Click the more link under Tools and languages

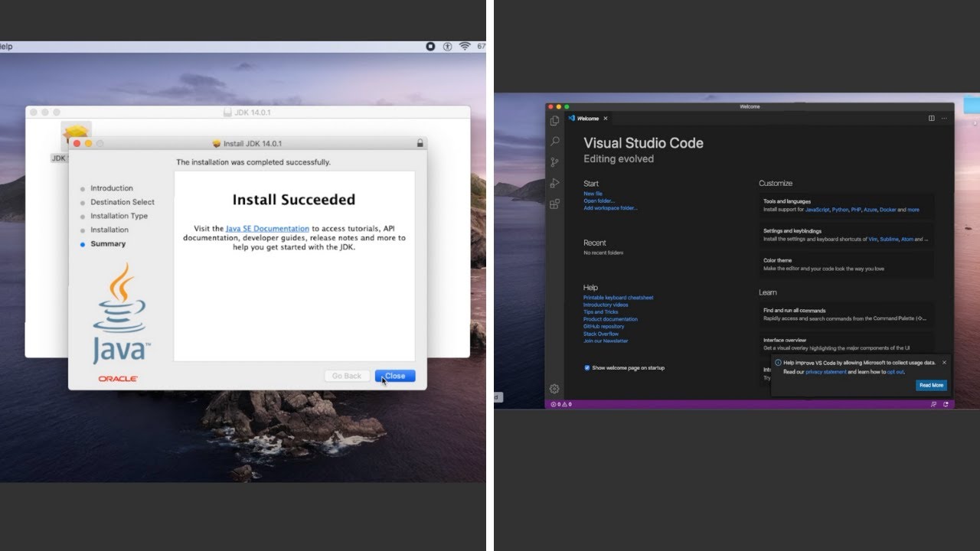click(x=913, y=210)
